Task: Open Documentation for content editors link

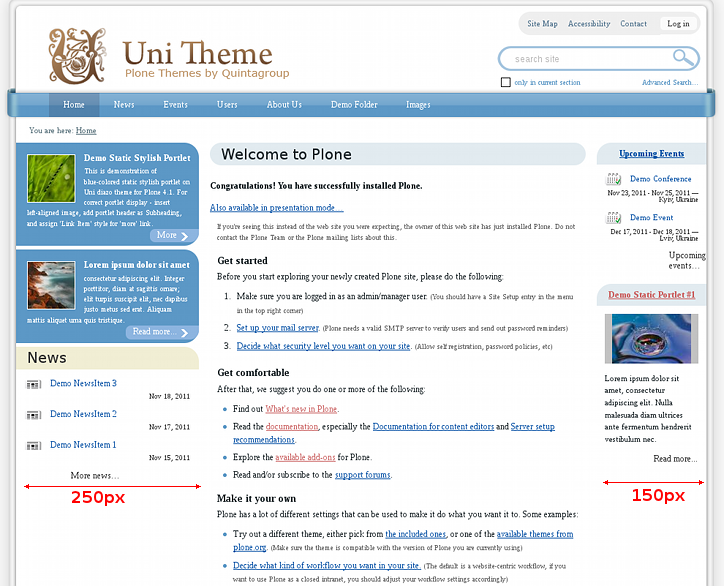Action: click(x=433, y=426)
